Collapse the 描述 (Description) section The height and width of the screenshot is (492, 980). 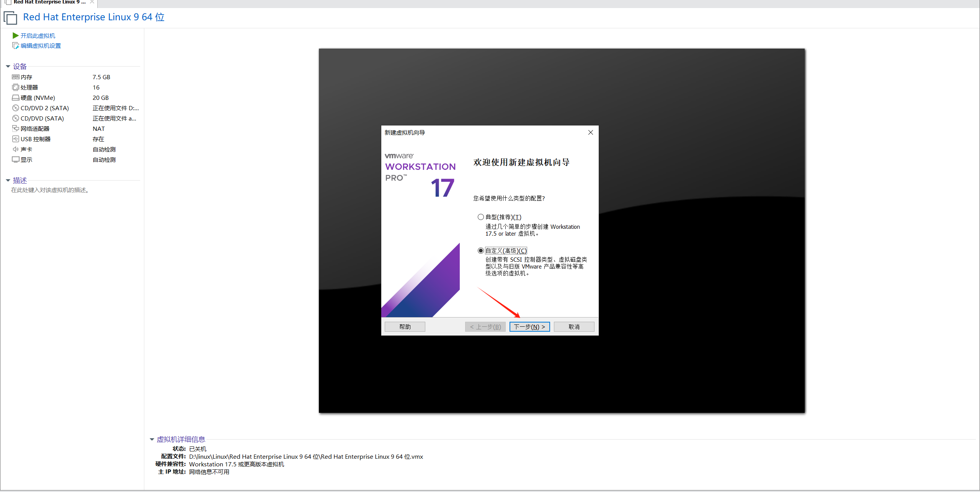[8, 180]
